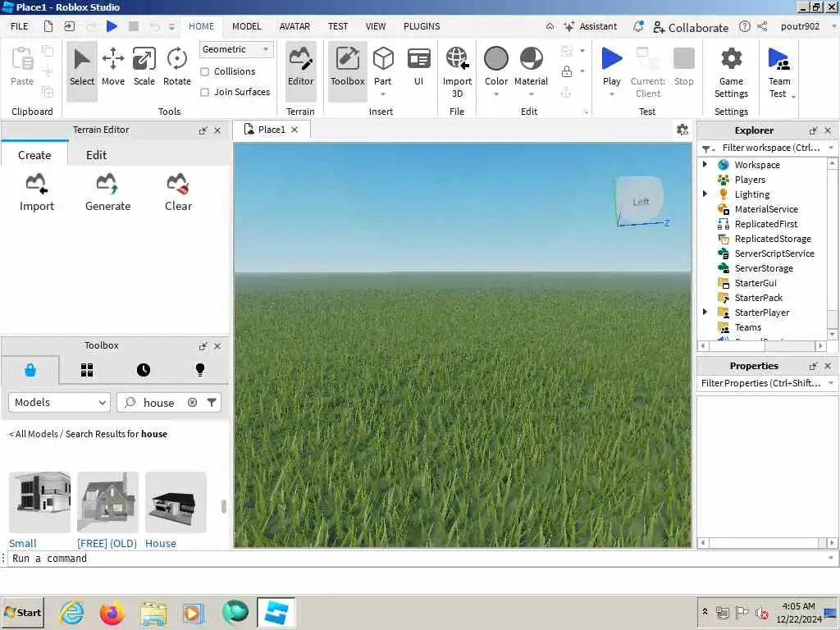840x630 pixels.
Task: Open Firefox from the taskbar
Action: click(112, 614)
